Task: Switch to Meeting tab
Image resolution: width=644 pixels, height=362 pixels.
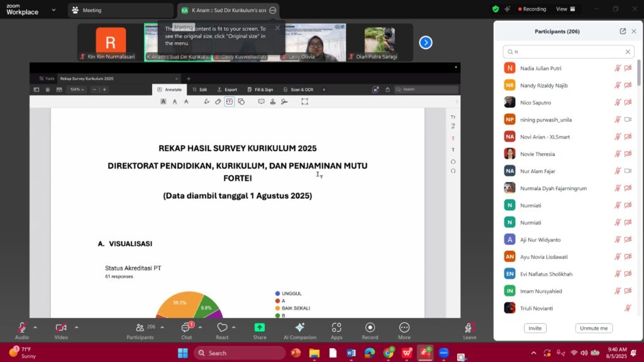Action: 120,10
